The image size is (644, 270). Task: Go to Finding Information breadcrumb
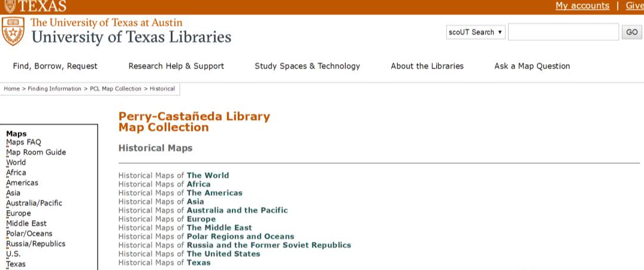(x=55, y=88)
